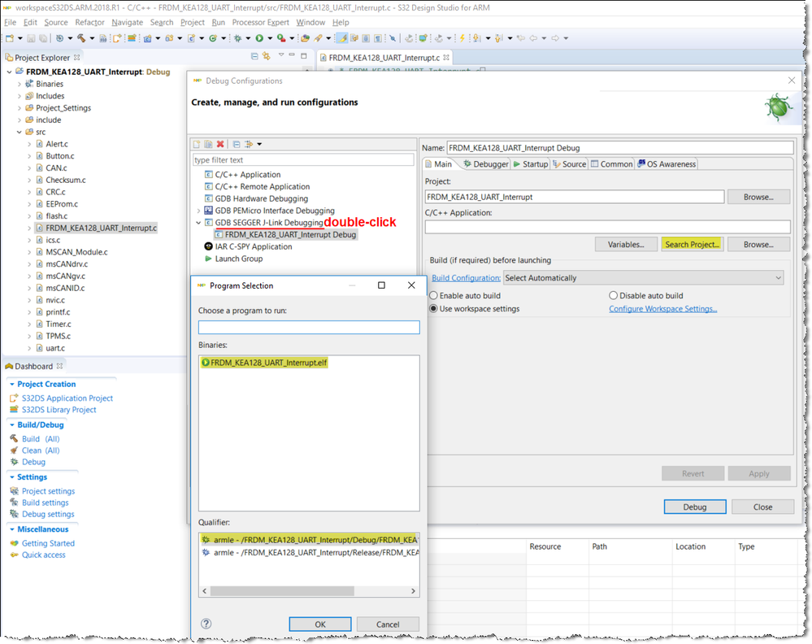Delete selected launch configuration with red X
812x644 pixels.
tap(220, 144)
